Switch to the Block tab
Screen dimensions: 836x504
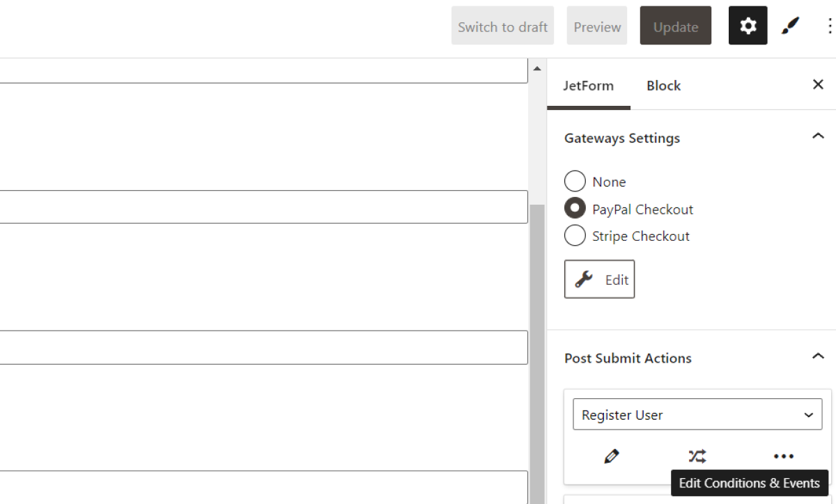point(663,85)
